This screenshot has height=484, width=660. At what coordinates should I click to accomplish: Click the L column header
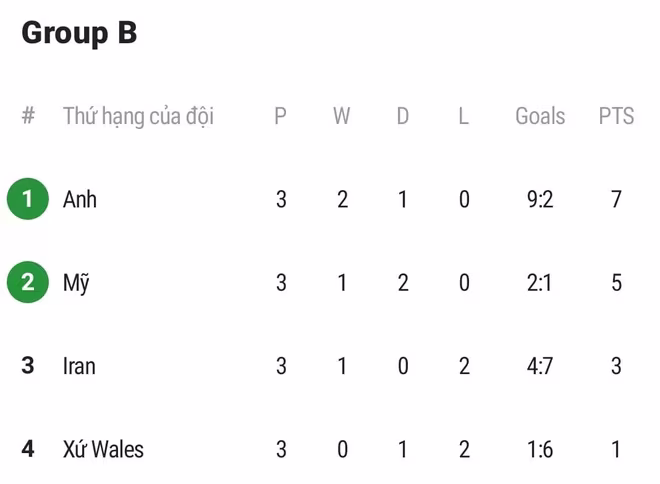click(463, 116)
